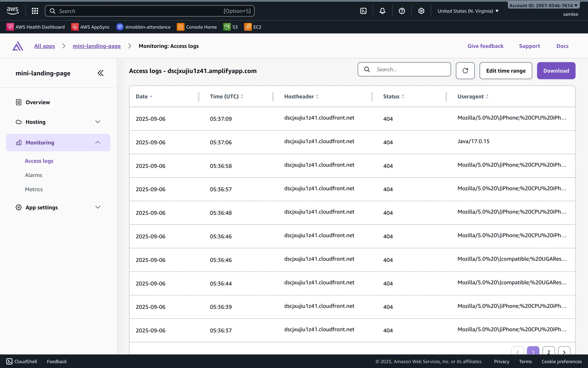This screenshot has height=368, width=588.
Task: Collapse the sidebar with double-chevron icon
Action: point(100,73)
